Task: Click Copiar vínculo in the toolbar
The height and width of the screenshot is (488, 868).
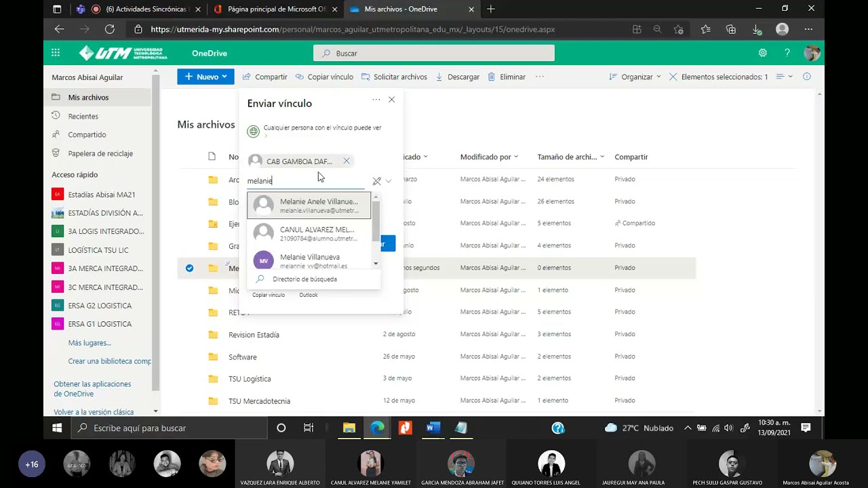Action: pos(324,77)
